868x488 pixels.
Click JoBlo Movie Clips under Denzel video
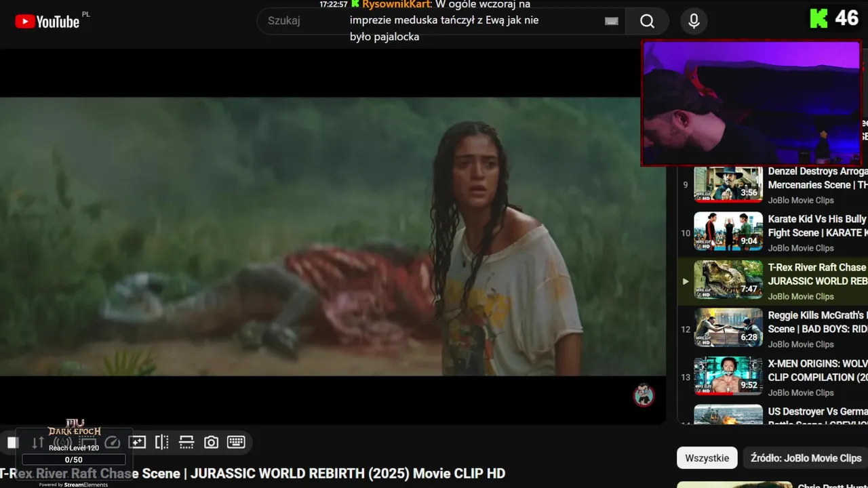(801, 201)
